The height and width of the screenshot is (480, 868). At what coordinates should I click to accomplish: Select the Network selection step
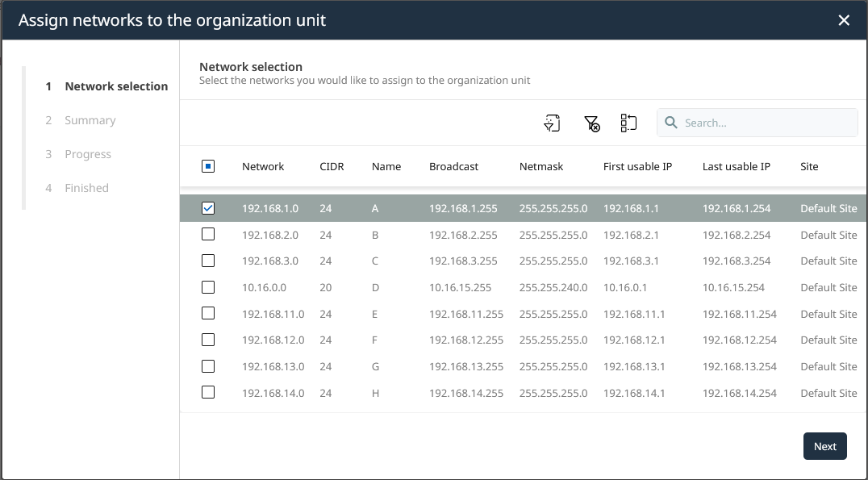pos(115,86)
